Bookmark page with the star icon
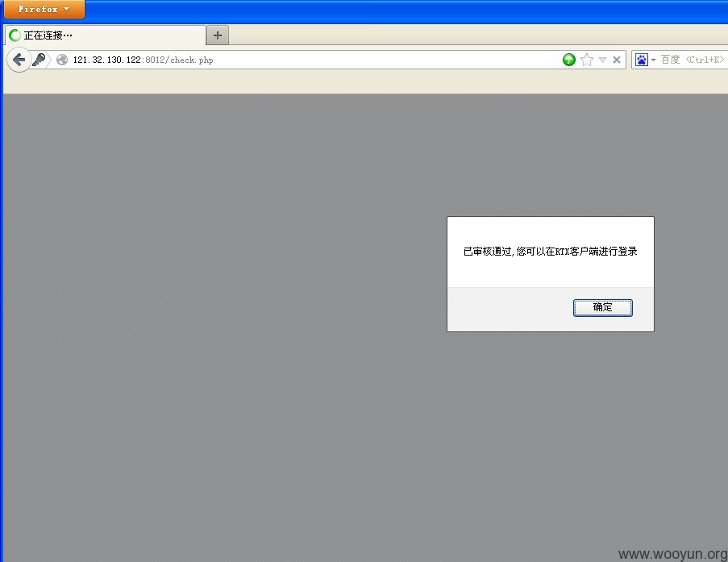This screenshot has height=562, width=728. (587, 60)
